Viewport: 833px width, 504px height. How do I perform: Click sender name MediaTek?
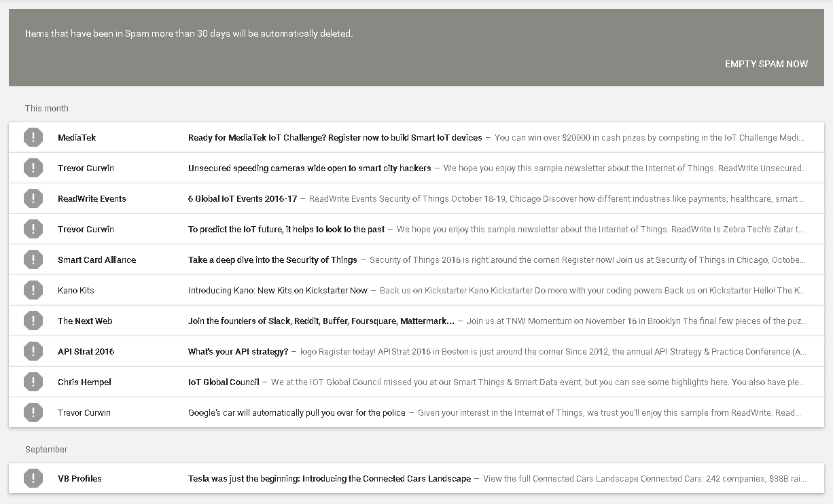coord(77,137)
